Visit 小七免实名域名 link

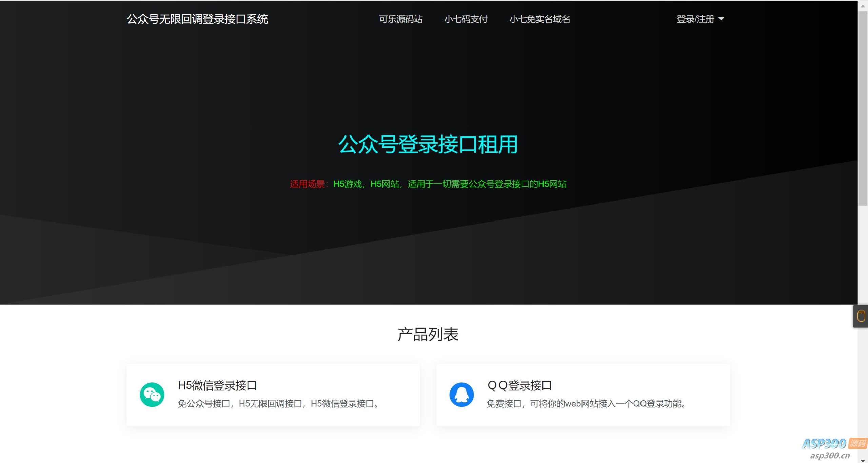(540, 20)
